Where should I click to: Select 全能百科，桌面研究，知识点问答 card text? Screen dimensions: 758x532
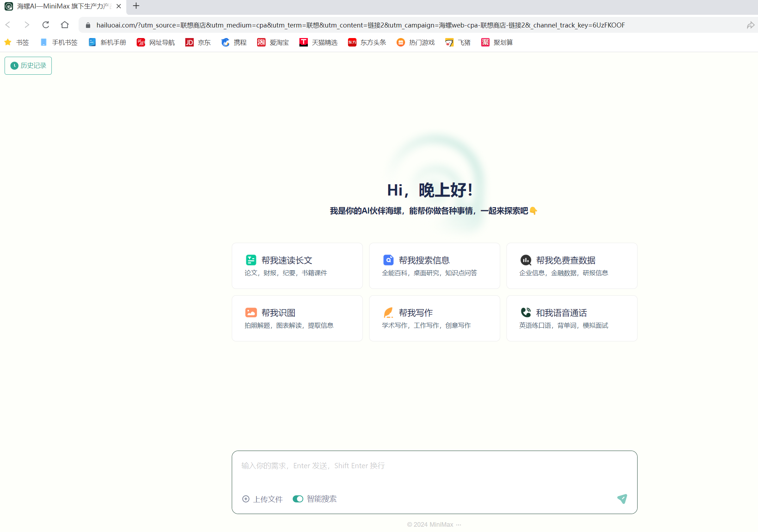(x=430, y=273)
